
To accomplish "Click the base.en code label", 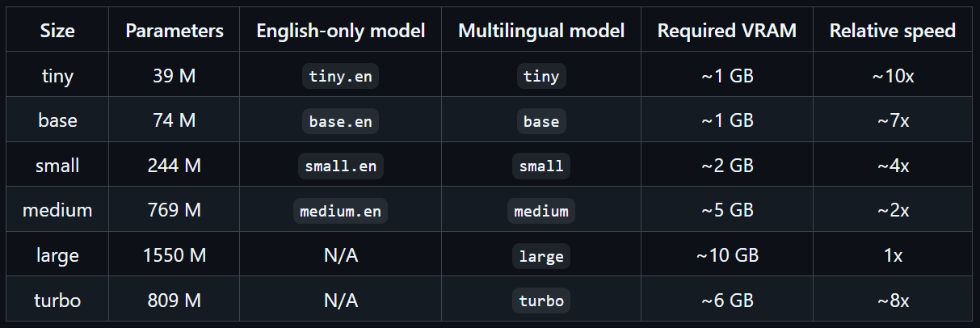I will (340, 121).
